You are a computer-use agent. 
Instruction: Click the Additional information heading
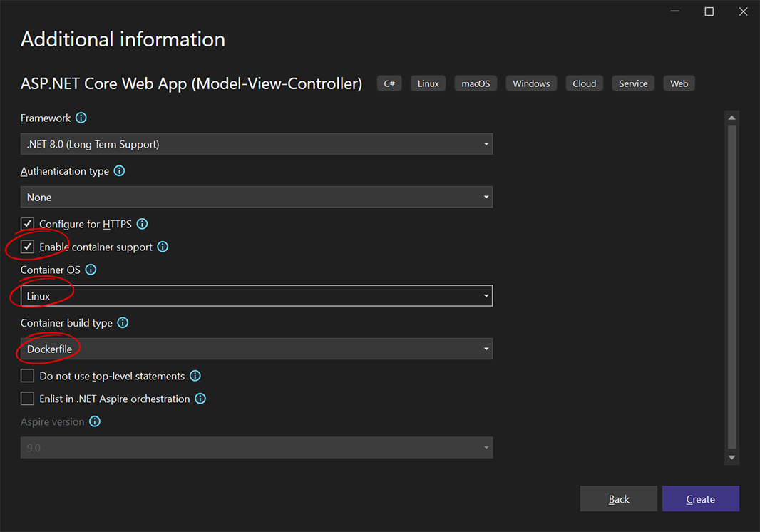[123, 39]
